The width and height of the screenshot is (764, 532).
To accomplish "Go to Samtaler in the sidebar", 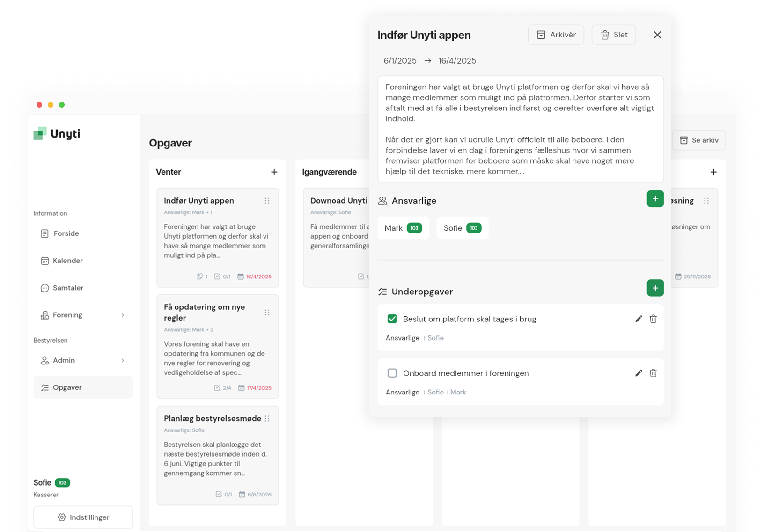I will click(67, 288).
